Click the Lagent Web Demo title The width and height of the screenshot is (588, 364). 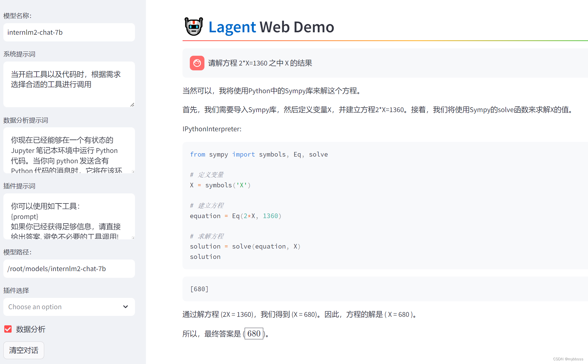click(271, 27)
